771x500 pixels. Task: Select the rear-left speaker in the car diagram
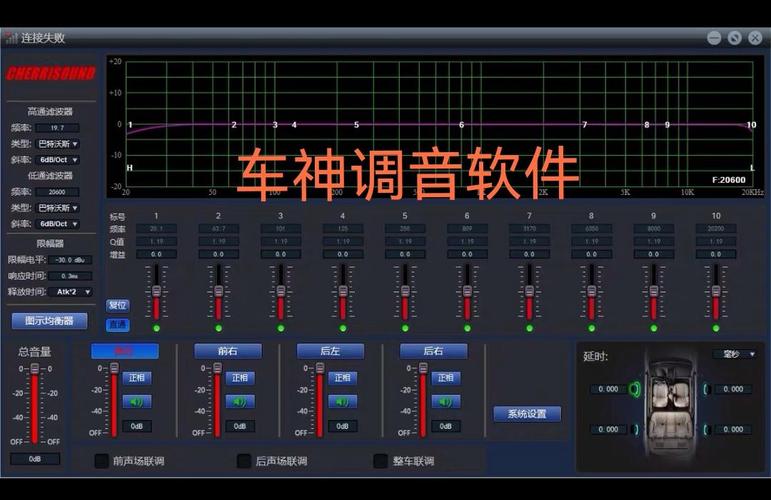[x=635, y=430]
